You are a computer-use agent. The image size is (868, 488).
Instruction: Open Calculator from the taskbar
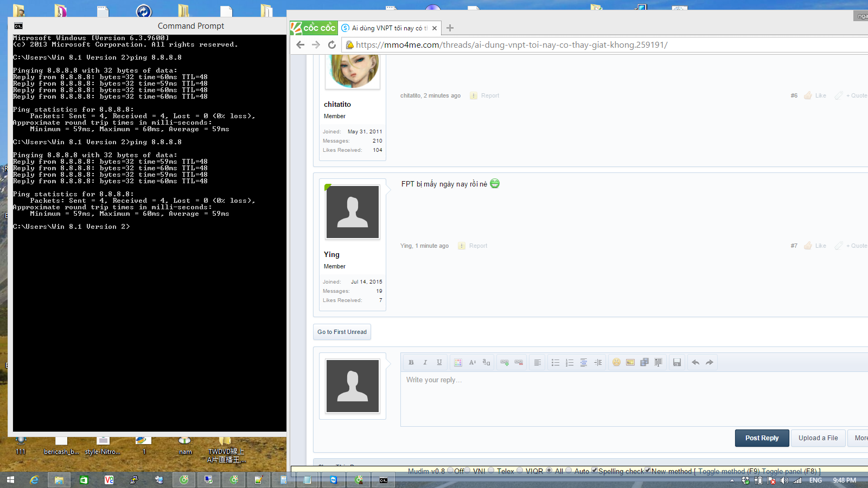click(284, 480)
